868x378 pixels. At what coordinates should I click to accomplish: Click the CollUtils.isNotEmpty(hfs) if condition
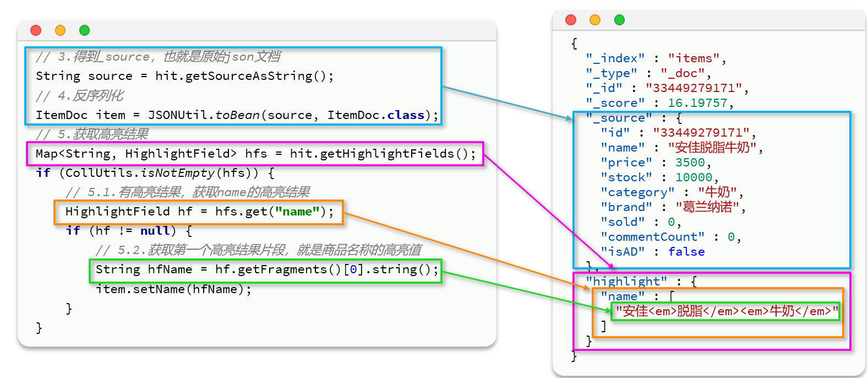coord(155,173)
